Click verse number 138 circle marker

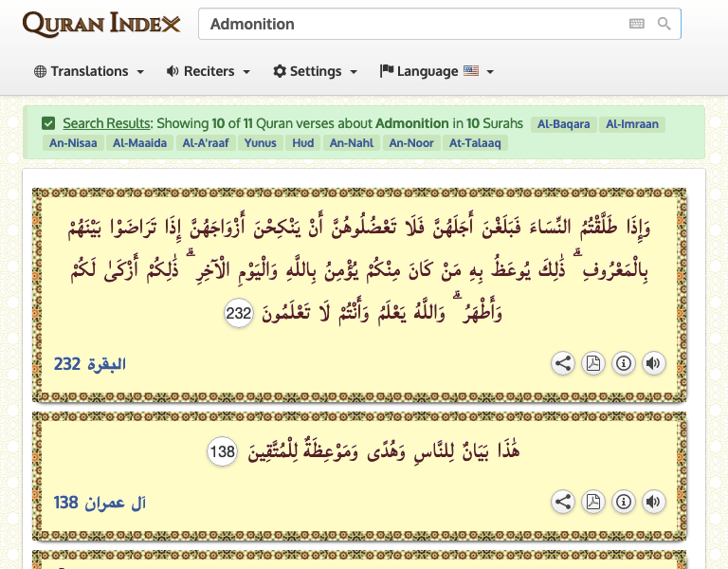coord(223,451)
